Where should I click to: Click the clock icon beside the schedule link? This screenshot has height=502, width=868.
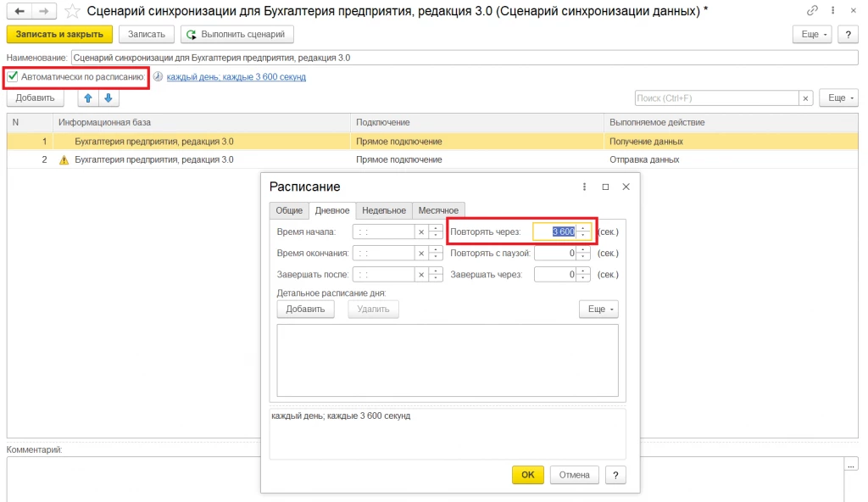158,76
